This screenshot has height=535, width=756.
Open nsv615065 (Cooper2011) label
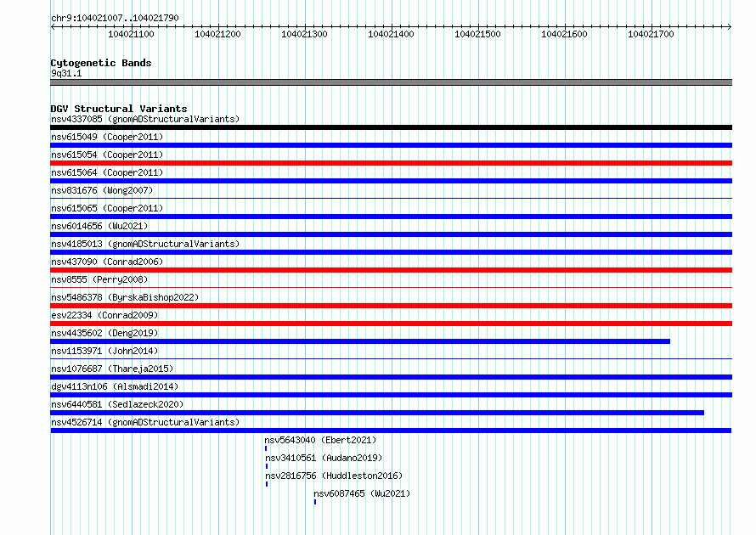click(x=107, y=208)
